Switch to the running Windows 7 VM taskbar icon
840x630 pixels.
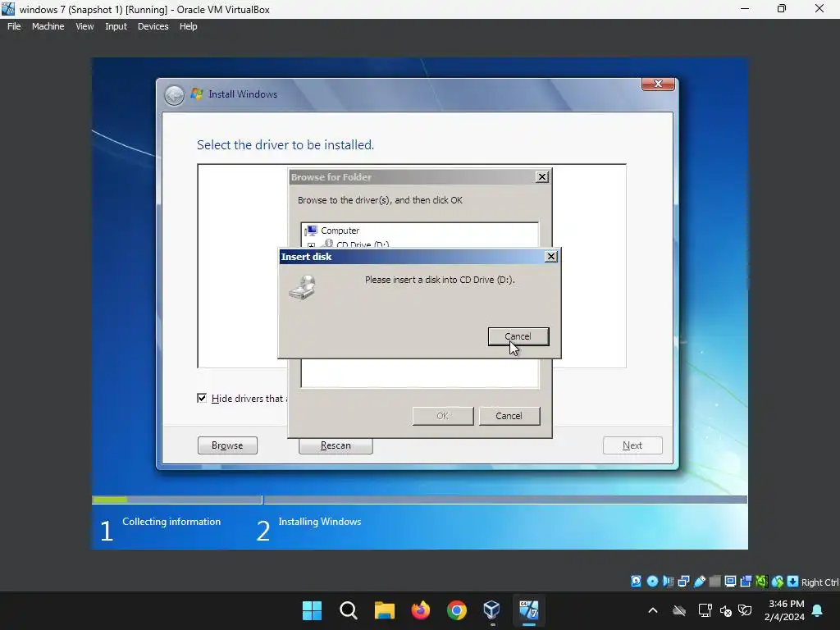528,610
